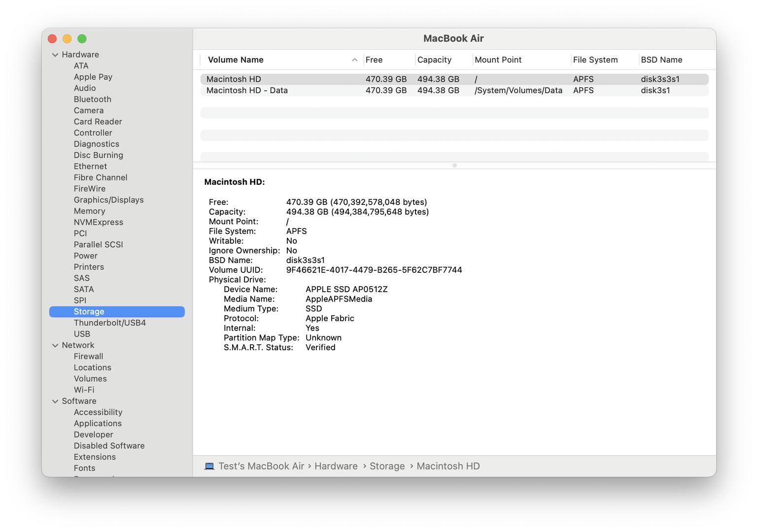Viewport: 758px width, 532px height.
Task: Sort by the Free column header
Action: [x=374, y=60]
